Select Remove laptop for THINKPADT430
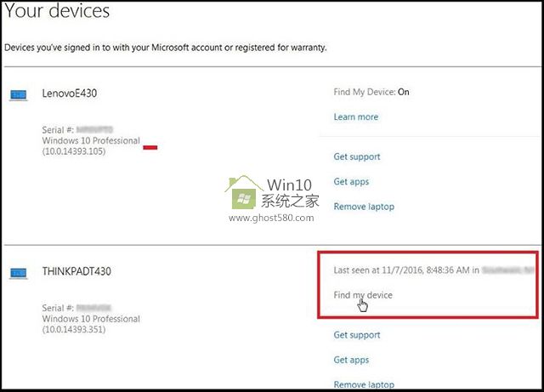The image size is (544, 392). (x=364, y=384)
